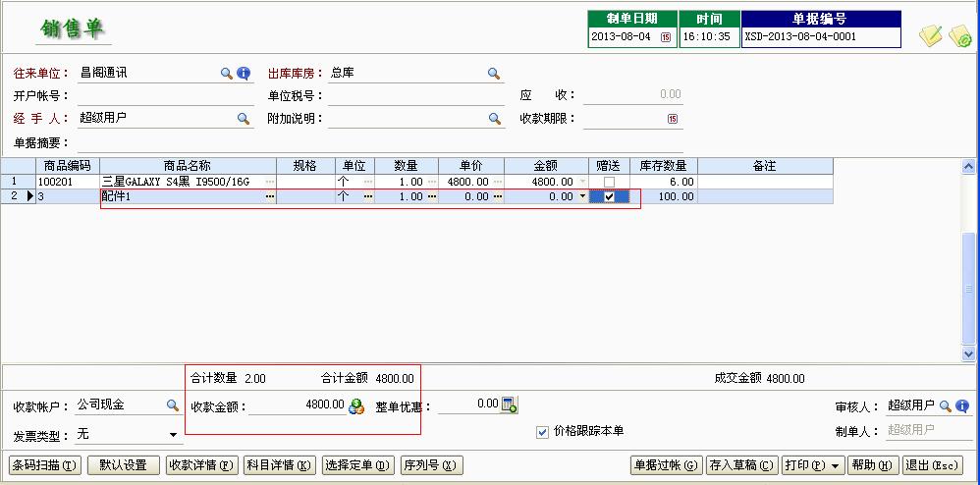Image resolution: width=980 pixels, height=485 pixels.
Task: Select 库存数量 cell 100.00
Action: click(664, 196)
